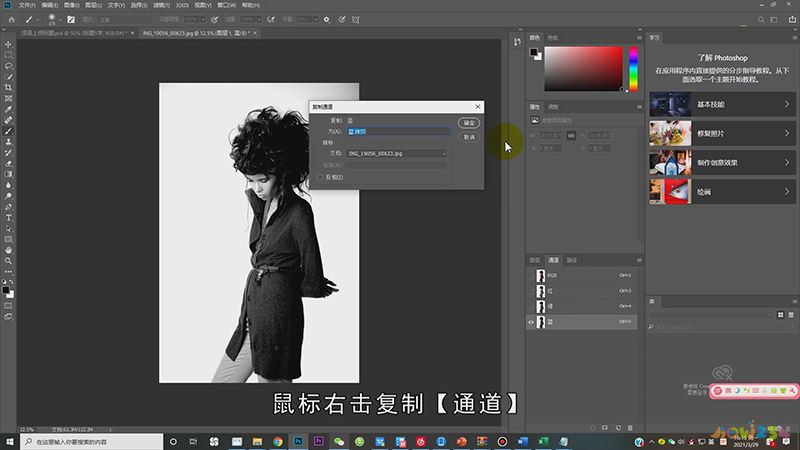Viewport: 800px width, 450px height.
Task: Select the Gradient tool
Action: pos(8,174)
